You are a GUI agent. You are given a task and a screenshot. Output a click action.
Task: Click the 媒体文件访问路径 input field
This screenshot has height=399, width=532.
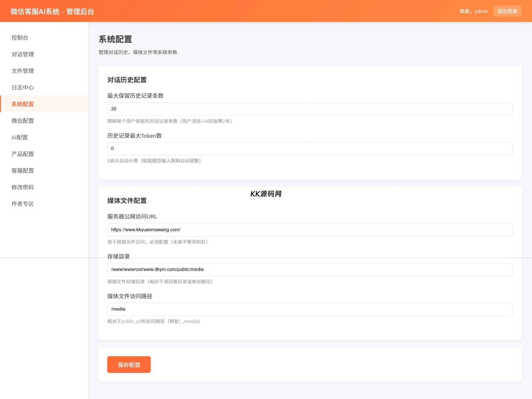coord(309,309)
